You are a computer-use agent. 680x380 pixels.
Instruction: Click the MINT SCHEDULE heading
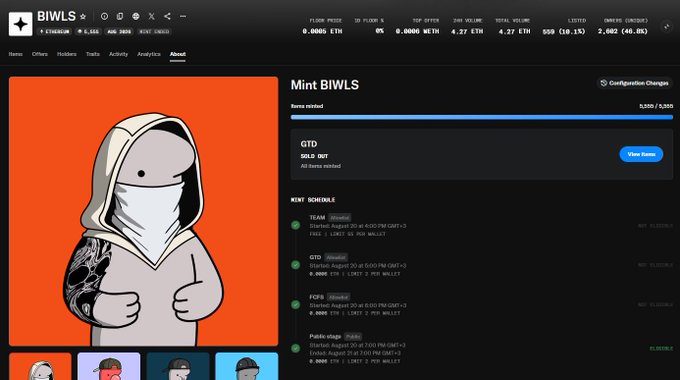(x=313, y=200)
